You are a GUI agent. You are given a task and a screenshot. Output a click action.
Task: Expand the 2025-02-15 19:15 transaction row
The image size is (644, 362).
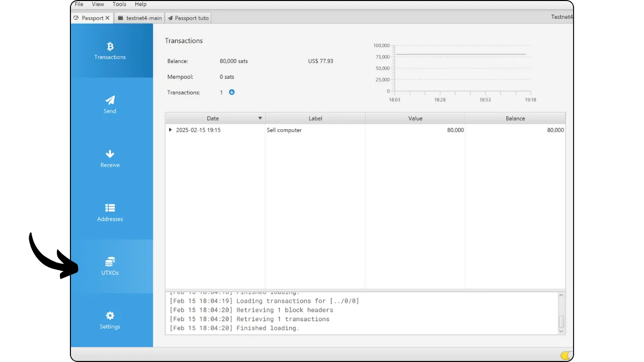171,130
